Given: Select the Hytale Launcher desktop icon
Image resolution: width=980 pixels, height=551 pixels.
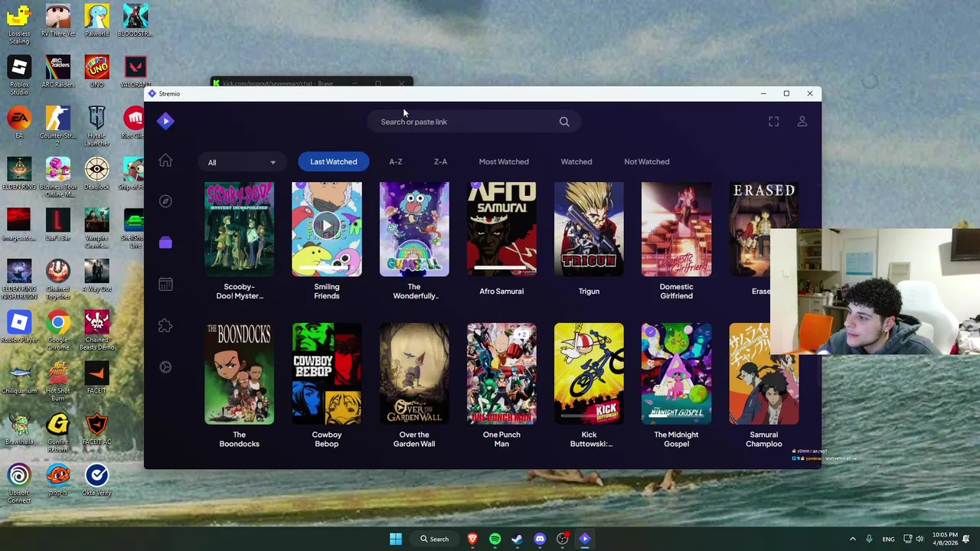Looking at the screenshot, I should point(96,126).
